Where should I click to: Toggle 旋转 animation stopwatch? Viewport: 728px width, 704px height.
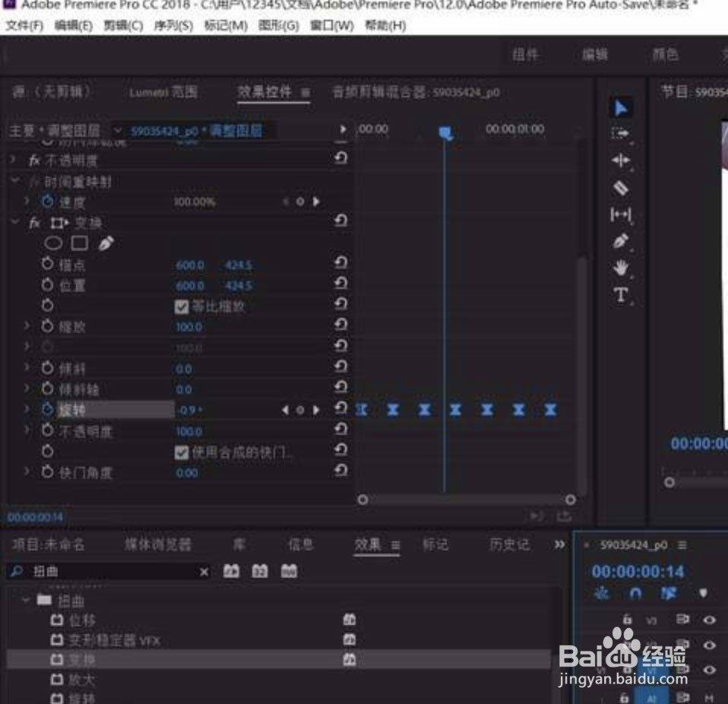[47, 409]
